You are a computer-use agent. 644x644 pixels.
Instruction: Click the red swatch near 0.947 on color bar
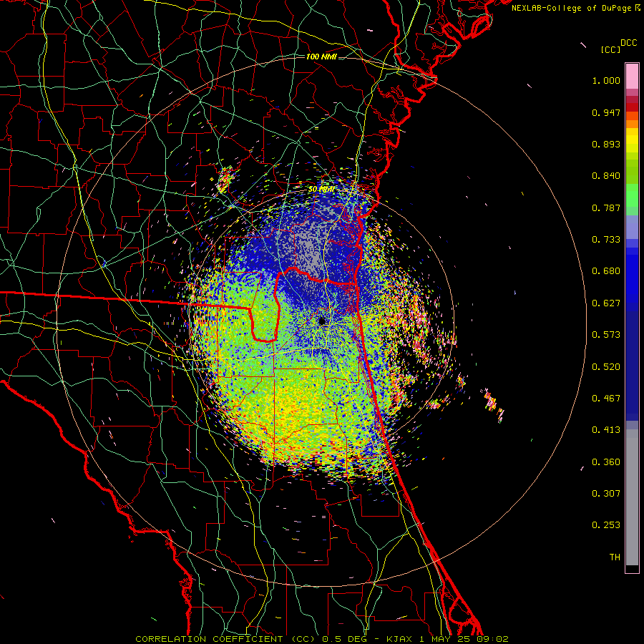coord(632,107)
